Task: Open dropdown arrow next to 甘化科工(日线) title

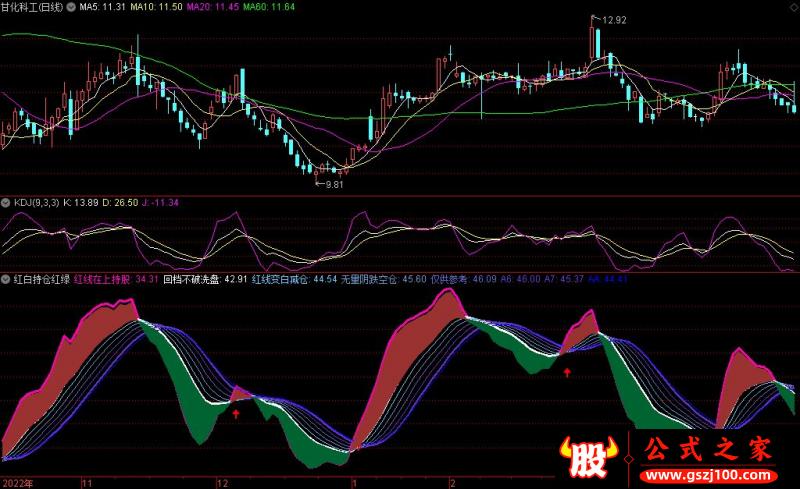Action: point(70,7)
